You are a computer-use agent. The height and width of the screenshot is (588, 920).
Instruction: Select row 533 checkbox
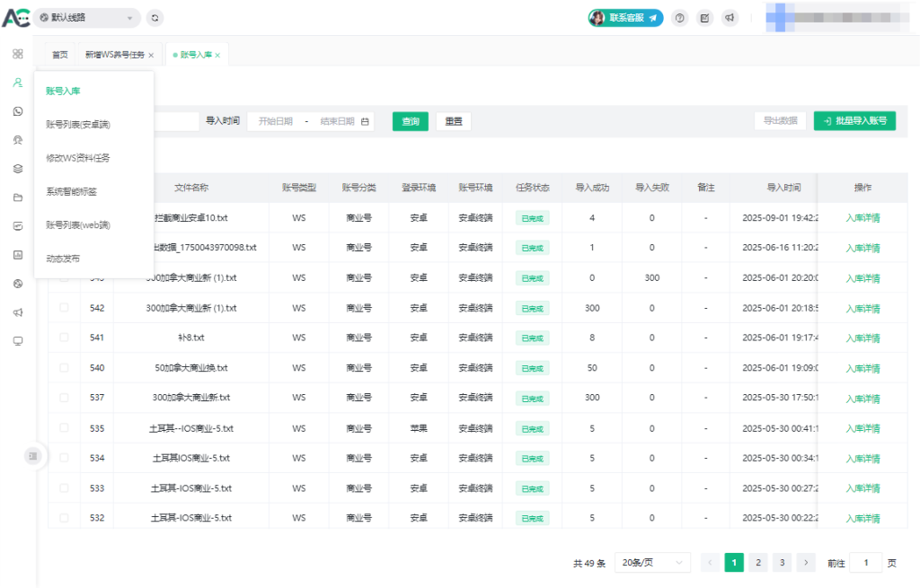[64, 488]
